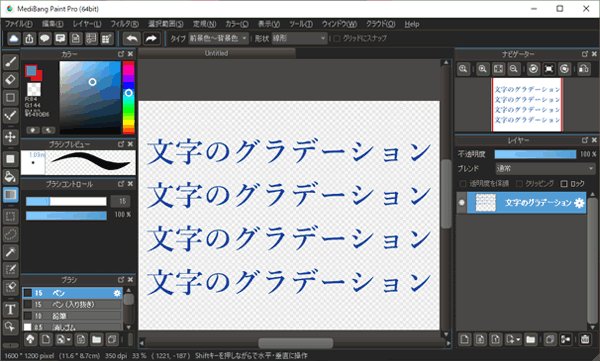Toggle visibility of the 文字のグラデーション layer

(461, 202)
